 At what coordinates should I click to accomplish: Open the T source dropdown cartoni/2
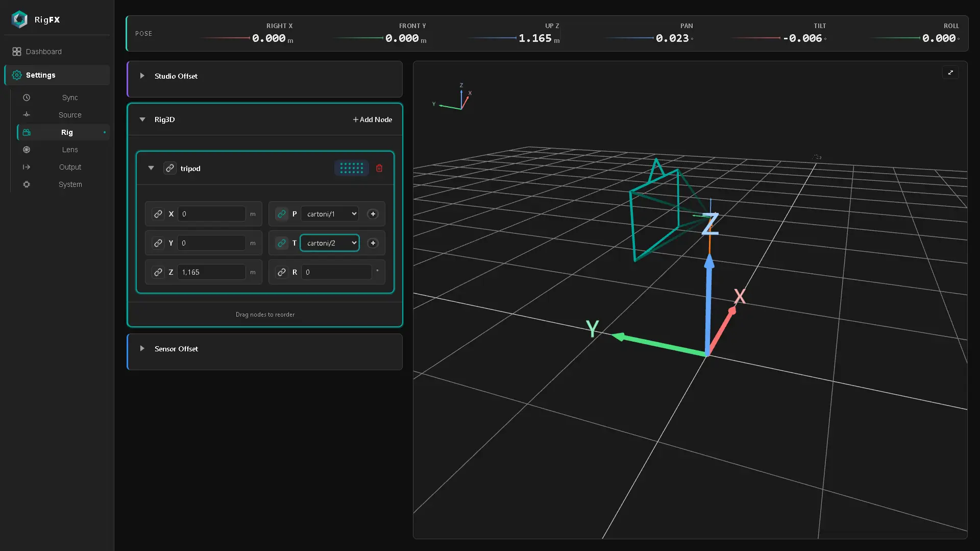(330, 243)
